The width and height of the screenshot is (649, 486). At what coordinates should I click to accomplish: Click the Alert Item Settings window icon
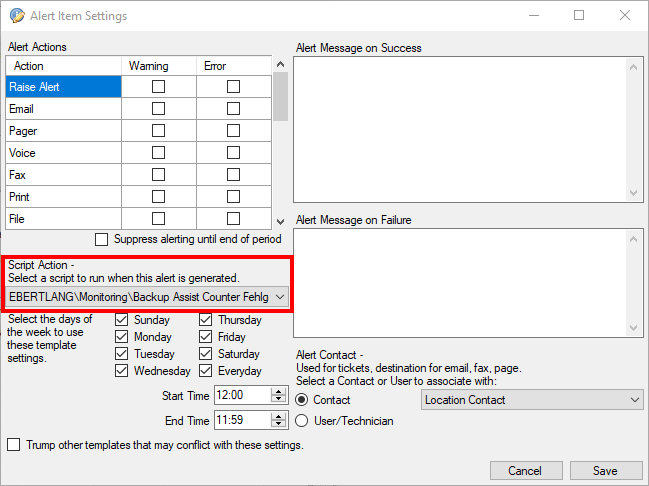(x=17, y=16)
